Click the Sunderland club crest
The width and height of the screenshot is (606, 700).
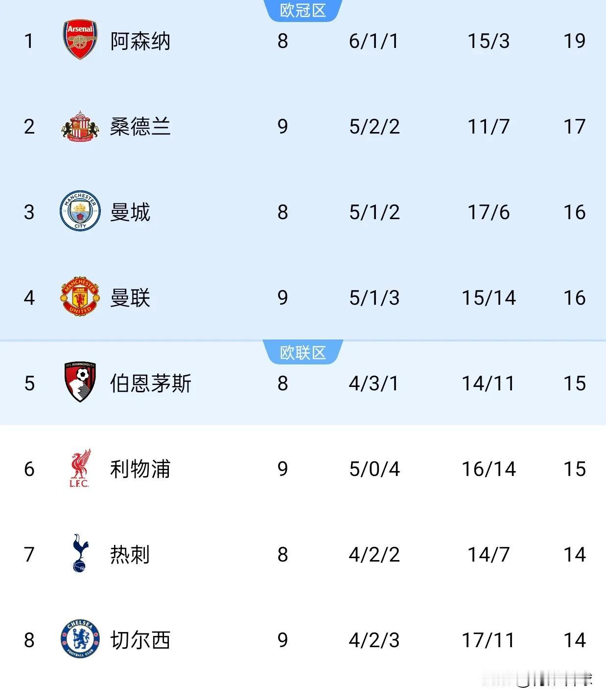[x=80, y=126]
